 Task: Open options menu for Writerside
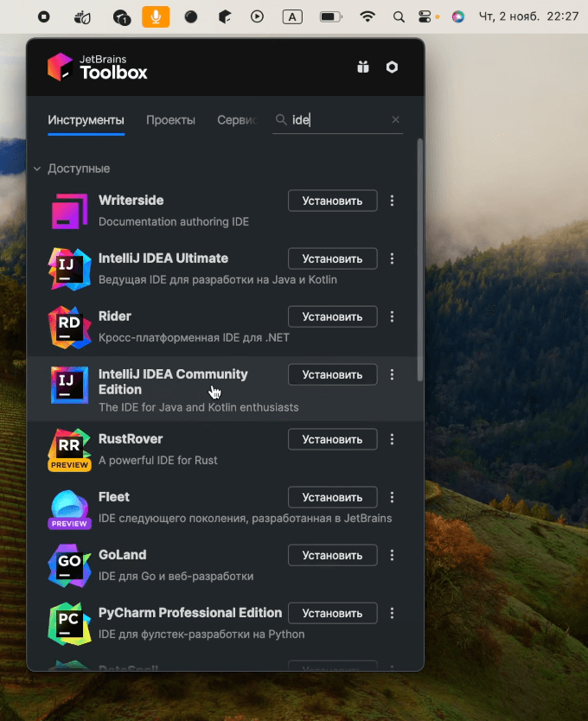(x=392, y=201)
